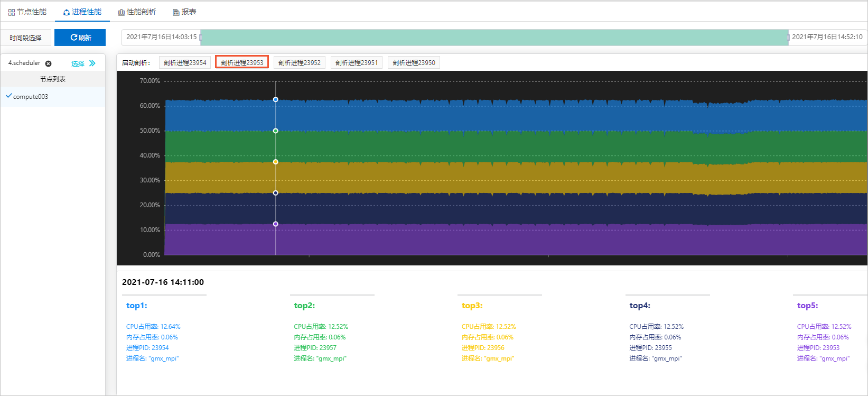Click the top5: heading

[x=808, y=306]
